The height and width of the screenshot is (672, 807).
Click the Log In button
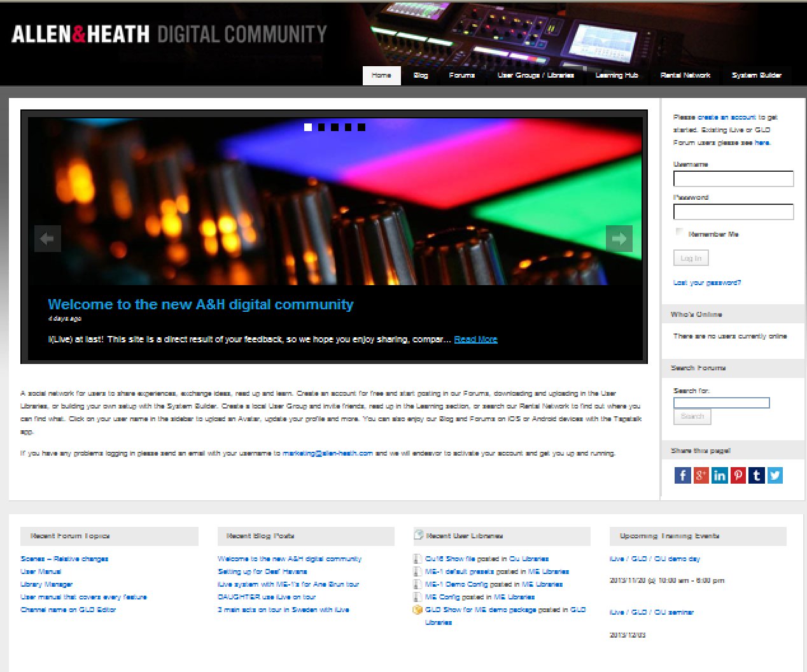point(691,258)
